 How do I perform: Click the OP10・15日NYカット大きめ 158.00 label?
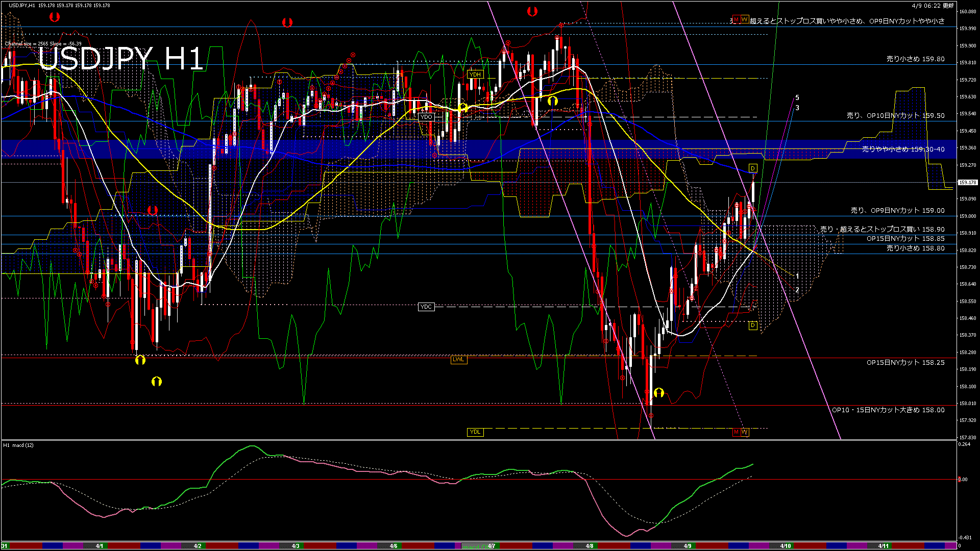click(x=888, y=410)
